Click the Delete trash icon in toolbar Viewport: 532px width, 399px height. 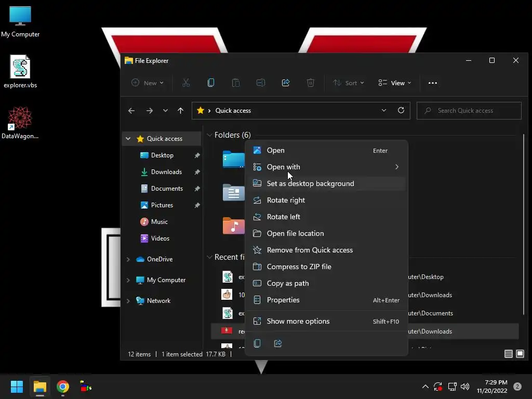pyautogui.click(x=311, y=83)
